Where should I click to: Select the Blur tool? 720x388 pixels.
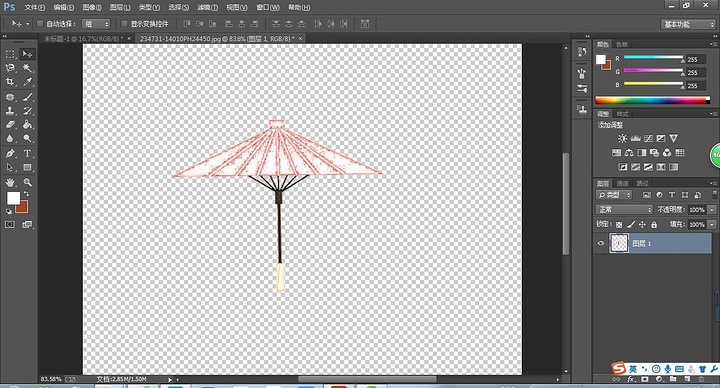point(10,138)
